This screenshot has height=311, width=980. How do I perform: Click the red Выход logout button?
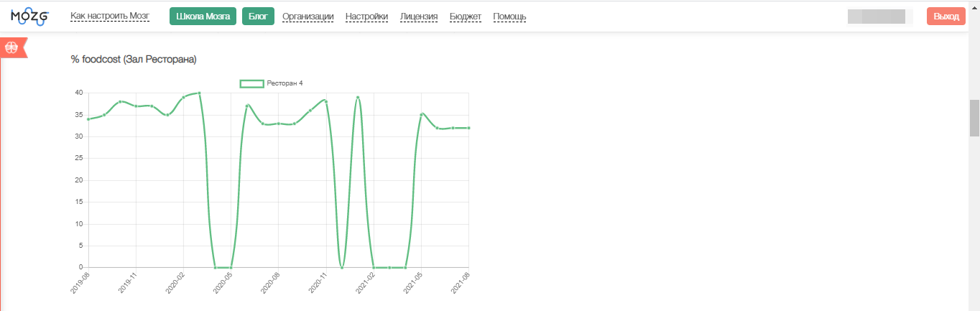pos(946,17)
